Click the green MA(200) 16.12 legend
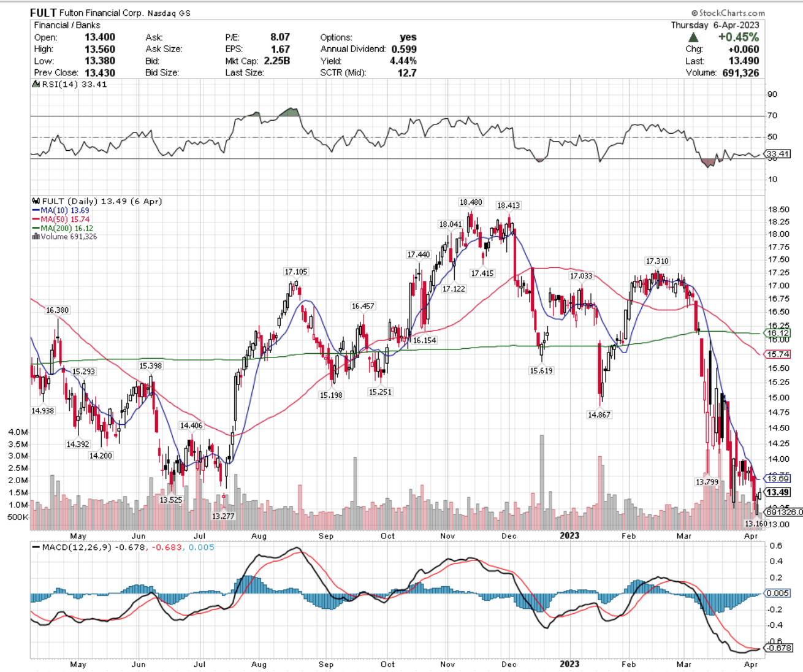Screen dimensions: 803x672 pyautogui.click(x=63, y=228)
